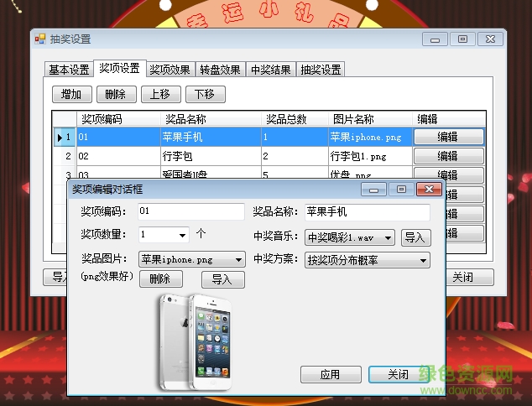Click the 增加 button
The height and width of the screenshot is (406, 532).
tap(72, 94)
